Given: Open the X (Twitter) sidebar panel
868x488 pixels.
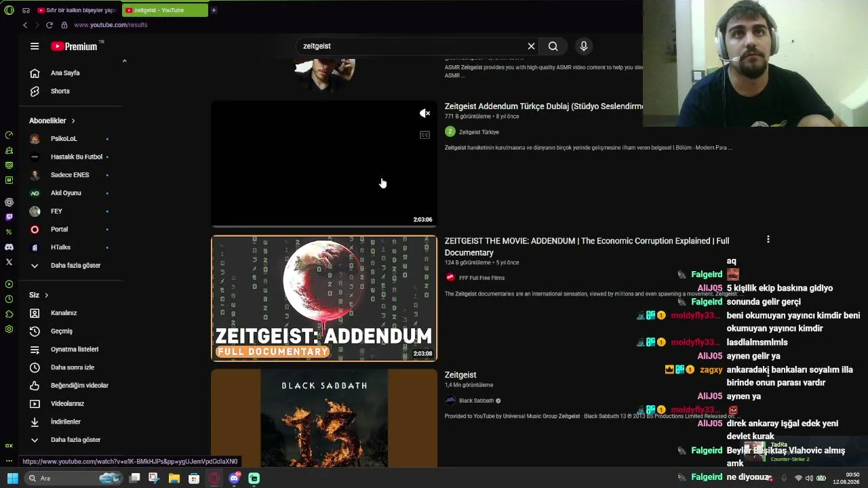Looking at the screenshot, I should point(9,262).
